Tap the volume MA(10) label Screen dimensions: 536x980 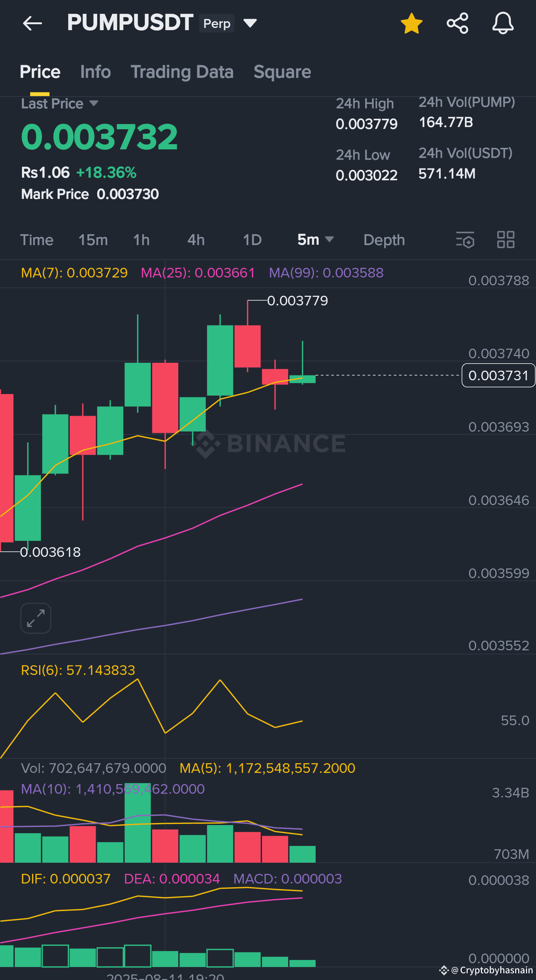click(112, 789)
